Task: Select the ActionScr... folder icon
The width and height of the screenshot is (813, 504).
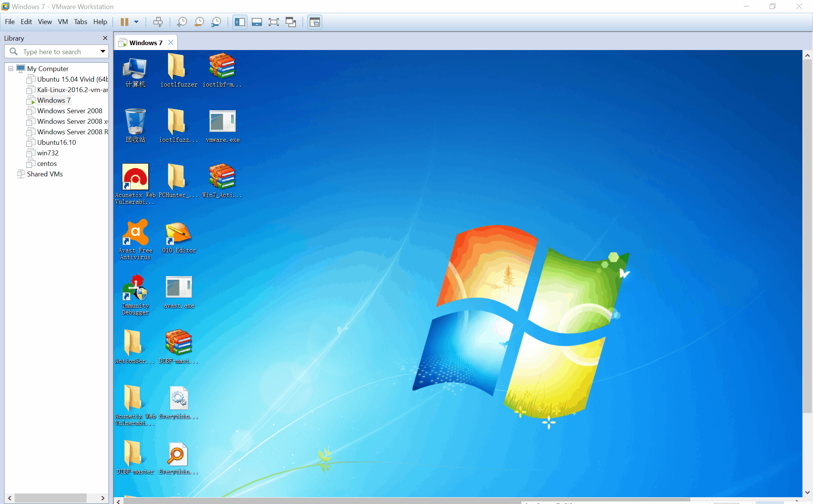Action: 135,347
